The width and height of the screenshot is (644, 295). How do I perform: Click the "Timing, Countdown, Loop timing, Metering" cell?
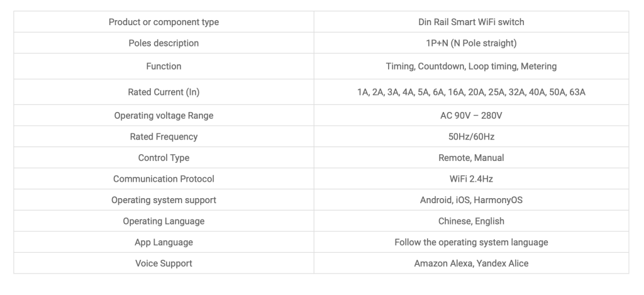pyautogui.click(x=471, y=66)
